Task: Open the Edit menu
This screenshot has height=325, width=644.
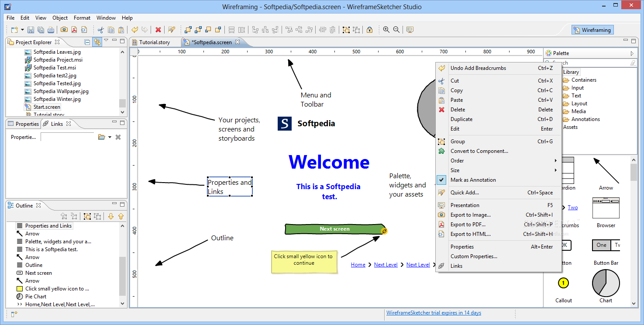Action: point(25,18)
